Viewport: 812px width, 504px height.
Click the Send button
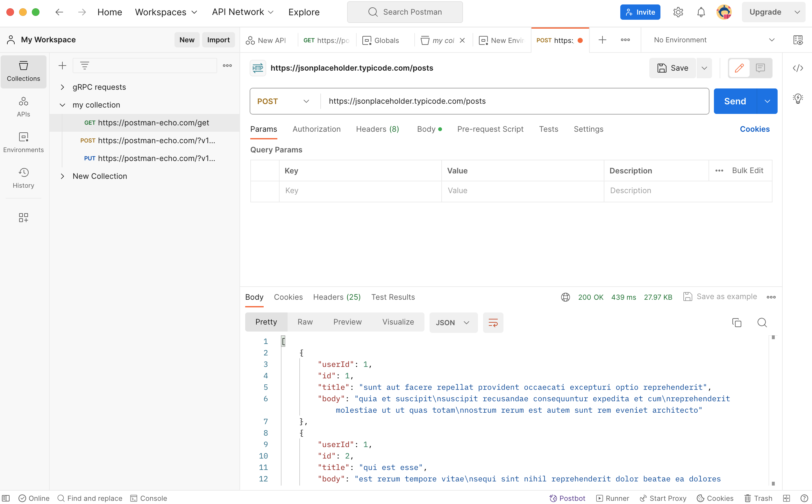[x=735, y=101]
